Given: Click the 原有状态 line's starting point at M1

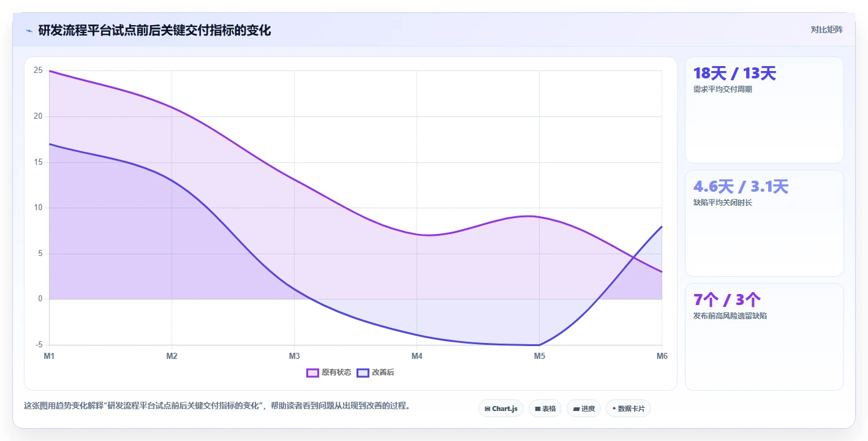Looking at the screenshot, I should (x=49, y=71).
